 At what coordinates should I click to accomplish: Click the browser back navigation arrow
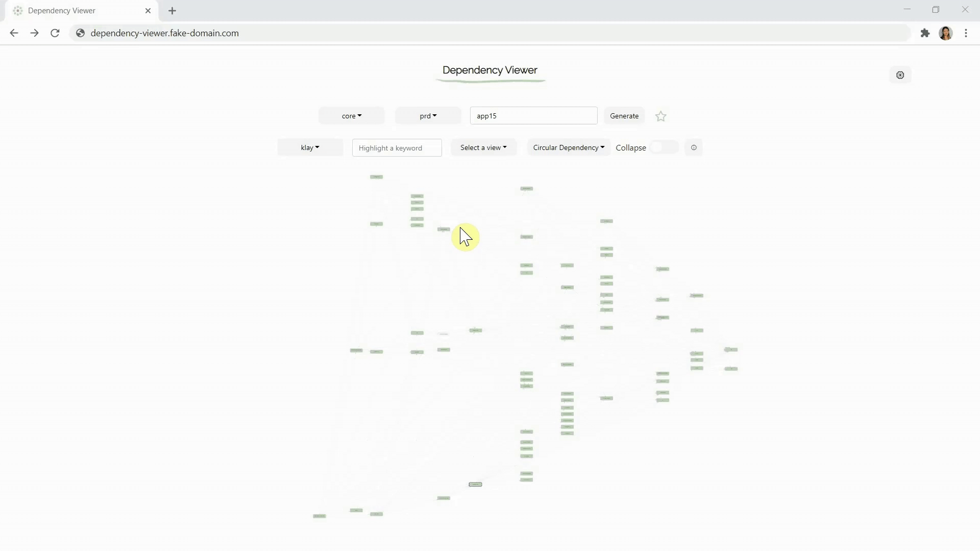pos(14,33)
